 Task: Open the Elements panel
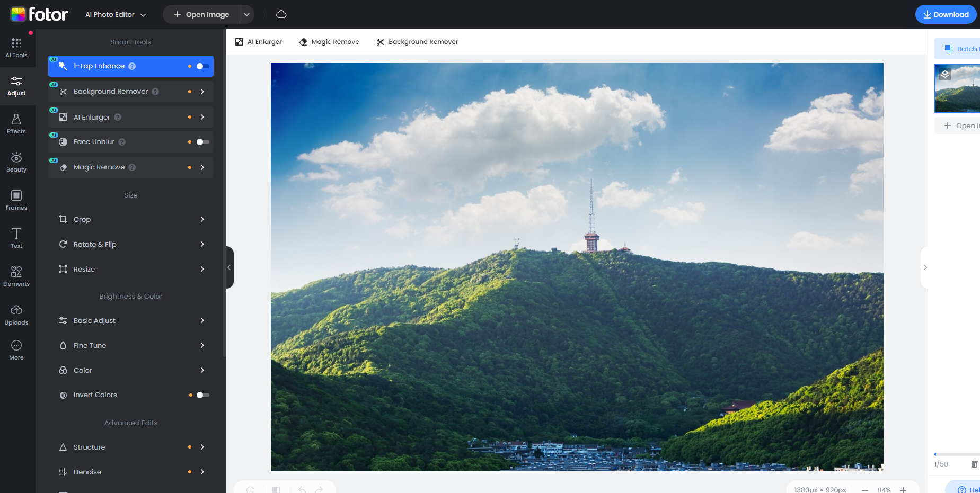(16, 276)
